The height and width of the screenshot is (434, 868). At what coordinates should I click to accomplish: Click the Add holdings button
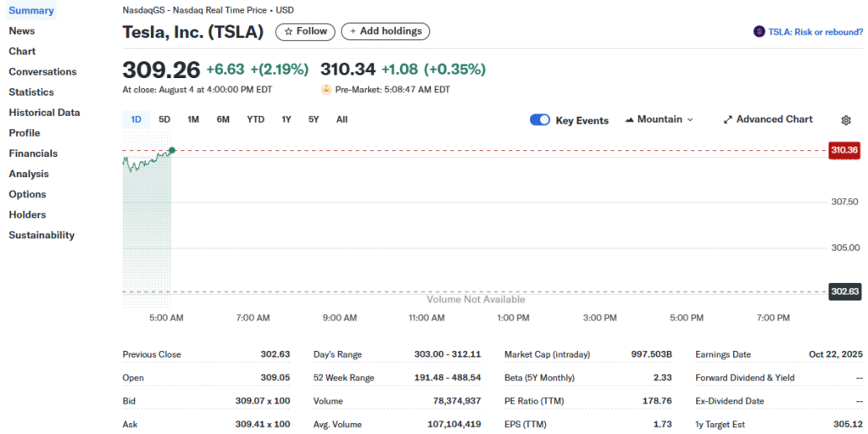(386, 31)
